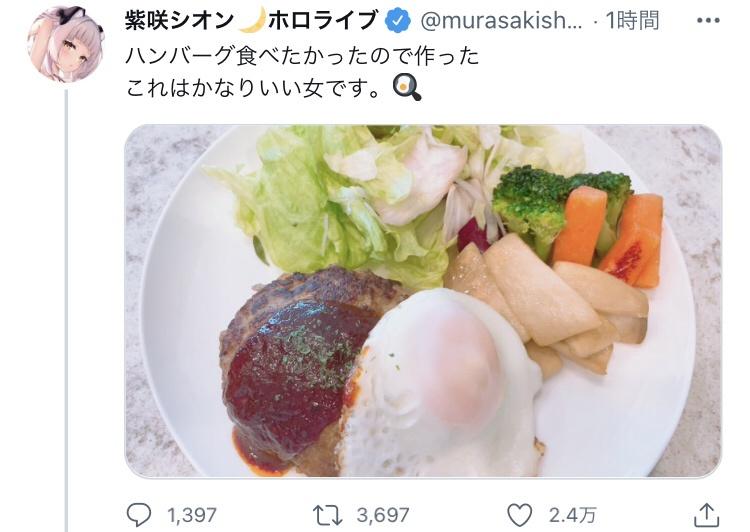This screenshot has width=750, height=532.
Task: Click the ホロライブ part of the name
Action: pos(322,21)
